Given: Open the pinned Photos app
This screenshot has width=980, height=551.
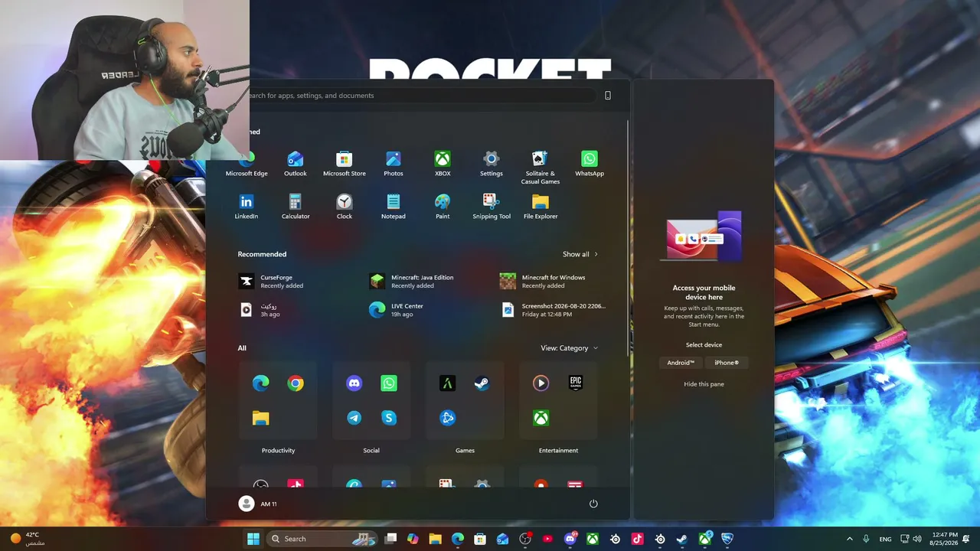Looking at the screenshot, I should (394, 165).
